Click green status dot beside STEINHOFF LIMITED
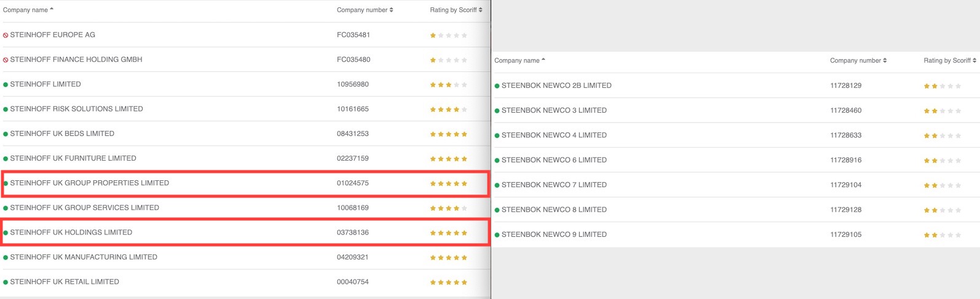This screenshot has height=299, width=980. 6,85
